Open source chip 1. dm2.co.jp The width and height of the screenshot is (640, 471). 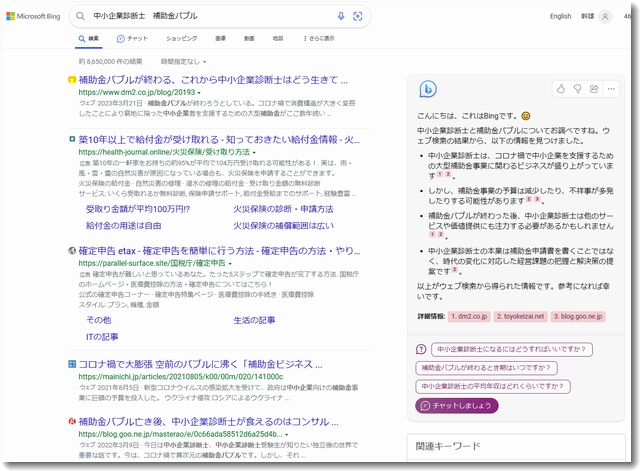click(469, 316)
